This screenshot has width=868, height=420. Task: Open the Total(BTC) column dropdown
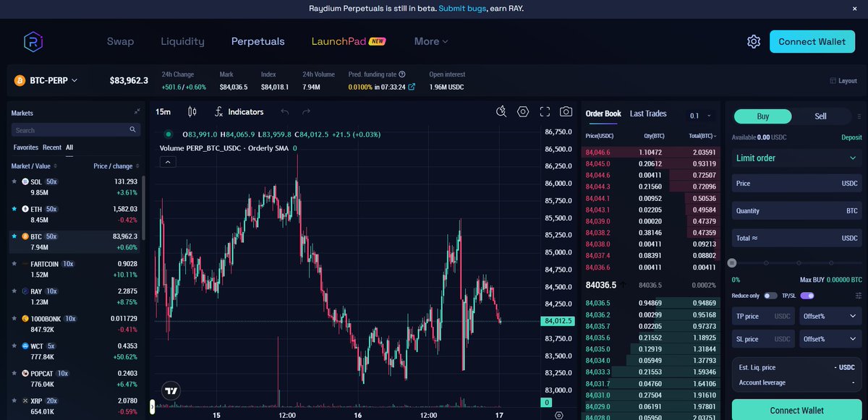(702, 136)
